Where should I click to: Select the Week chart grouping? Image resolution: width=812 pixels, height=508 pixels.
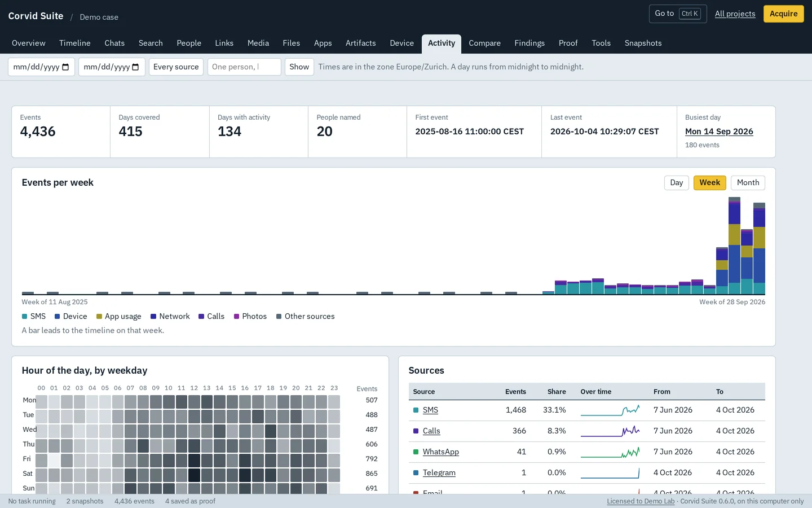pyautogui.click(x=710, y=183)
